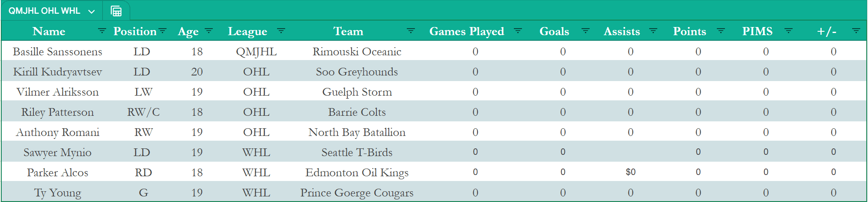Click the Team column header
Viewport: 868px width, 202px height.
(x=348, y=31)
